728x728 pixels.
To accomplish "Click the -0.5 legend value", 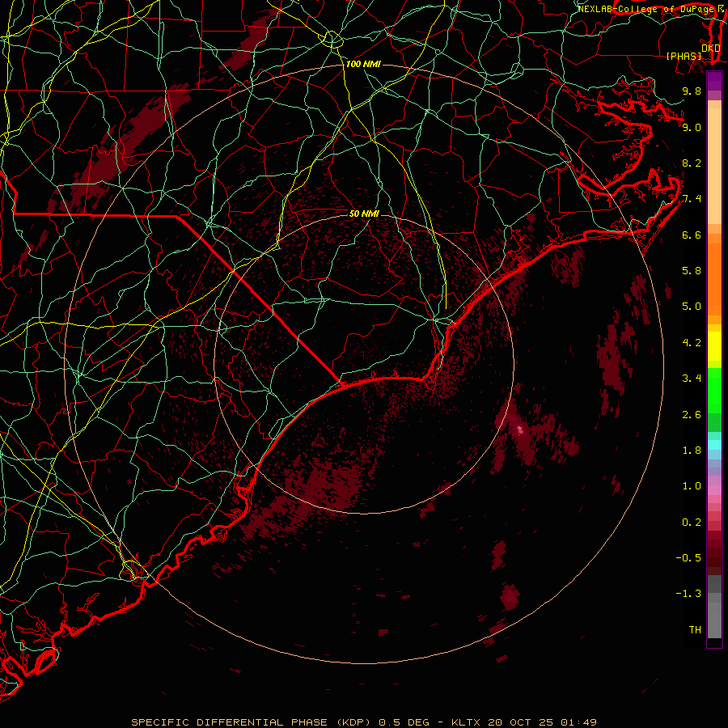I will pos(688,558).
